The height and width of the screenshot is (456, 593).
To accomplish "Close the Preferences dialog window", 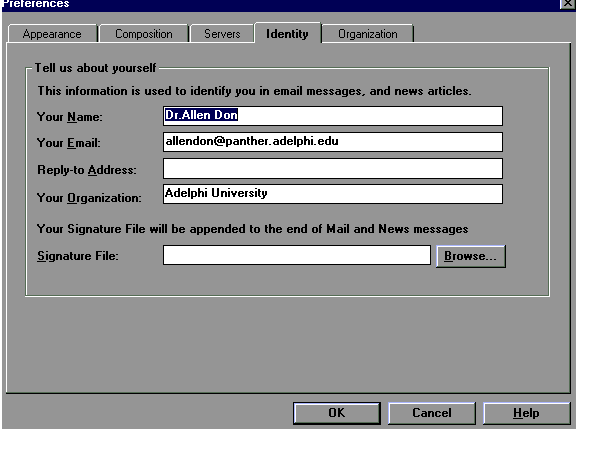I will point(567,4).
